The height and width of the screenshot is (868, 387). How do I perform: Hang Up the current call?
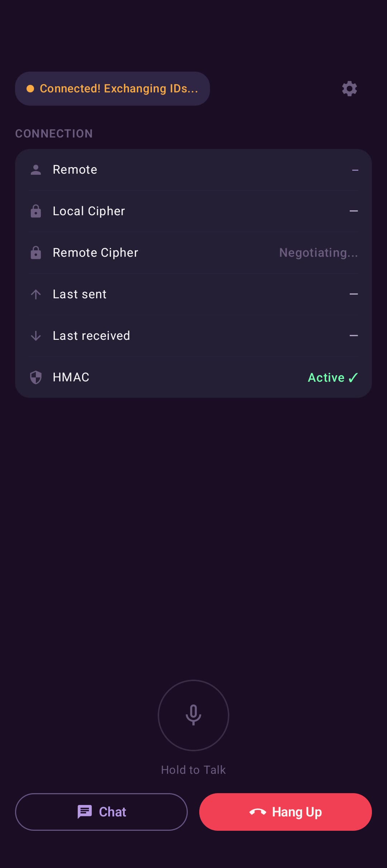[286, 812]
